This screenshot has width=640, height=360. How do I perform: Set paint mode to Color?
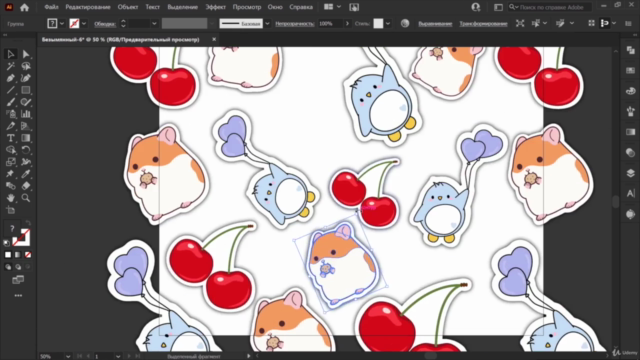[x=8, y=255]
